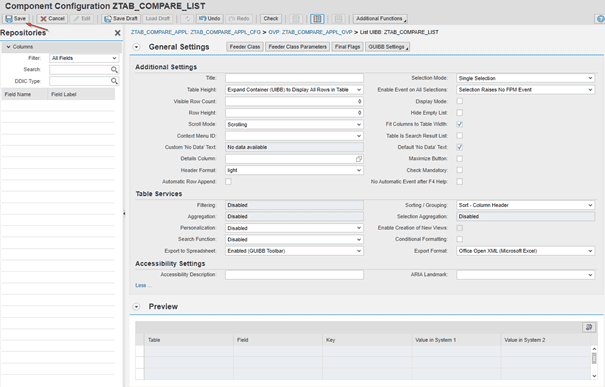Open the Context Menu ID dropdown
The height and width of the screenshot is (387, 605).
[294, 136]
